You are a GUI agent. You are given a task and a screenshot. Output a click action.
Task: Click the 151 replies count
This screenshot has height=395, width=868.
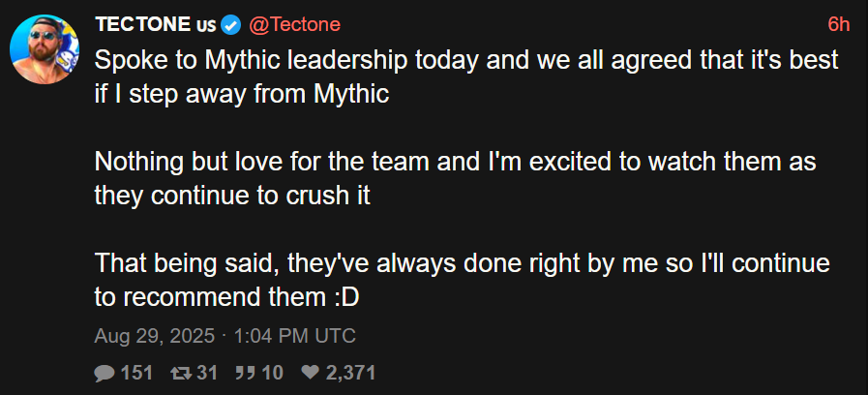pyautogui.click(x=136, y=373)
